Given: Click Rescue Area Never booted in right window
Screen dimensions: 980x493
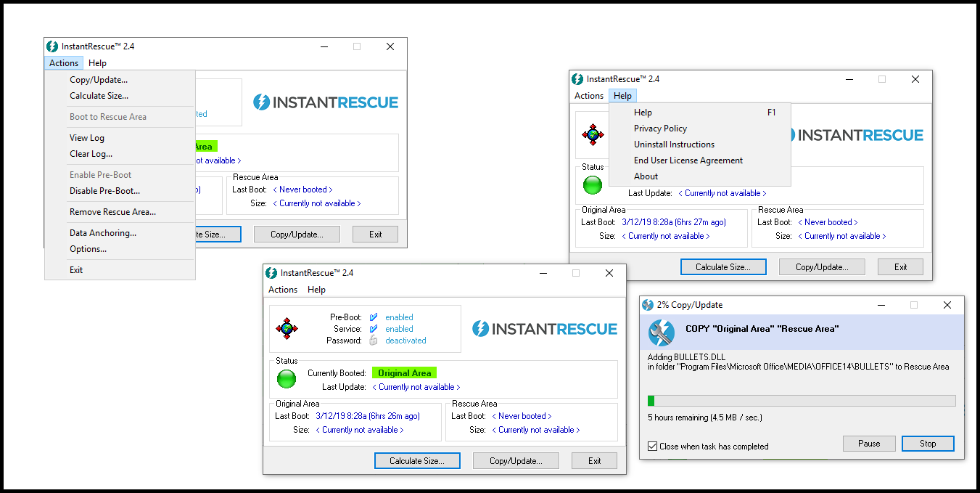Looking at the screenshot, I should point(828,222).
